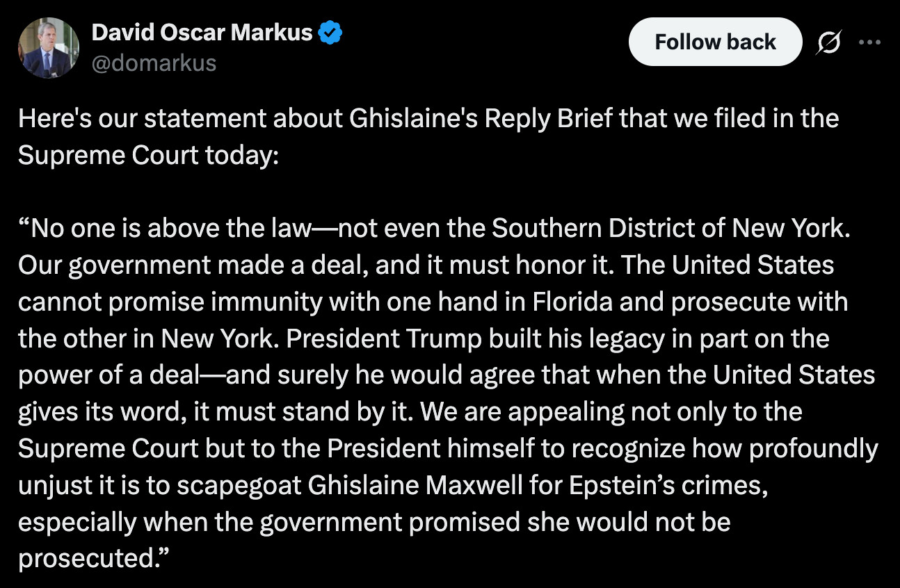Click the line "Supreme Court today:"

[x=148, y=154]
